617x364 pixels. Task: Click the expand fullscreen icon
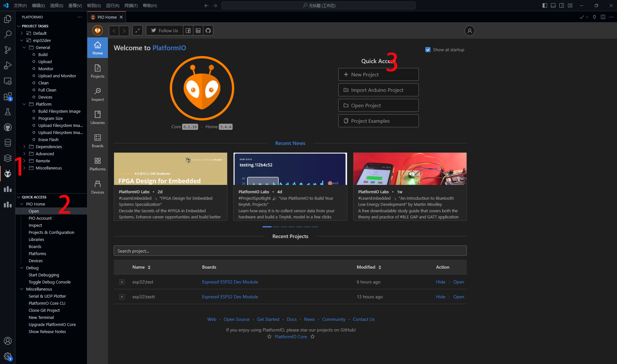[x=138, y=31]
